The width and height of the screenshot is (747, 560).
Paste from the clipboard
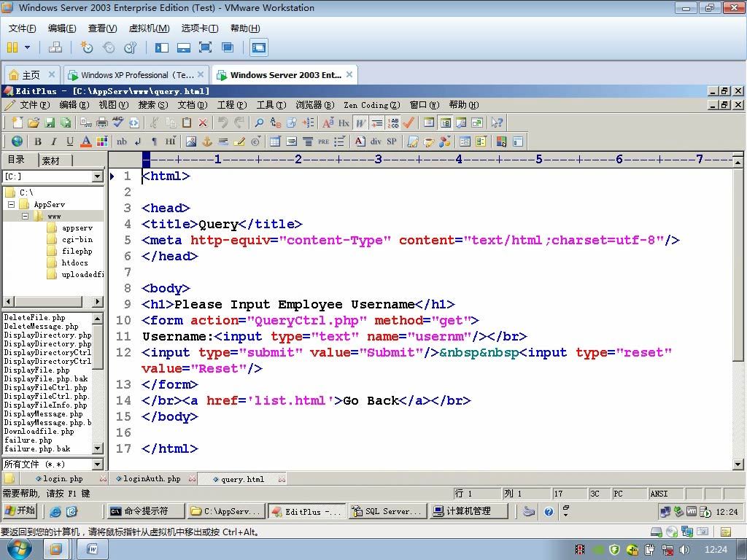tap(187, 122)
